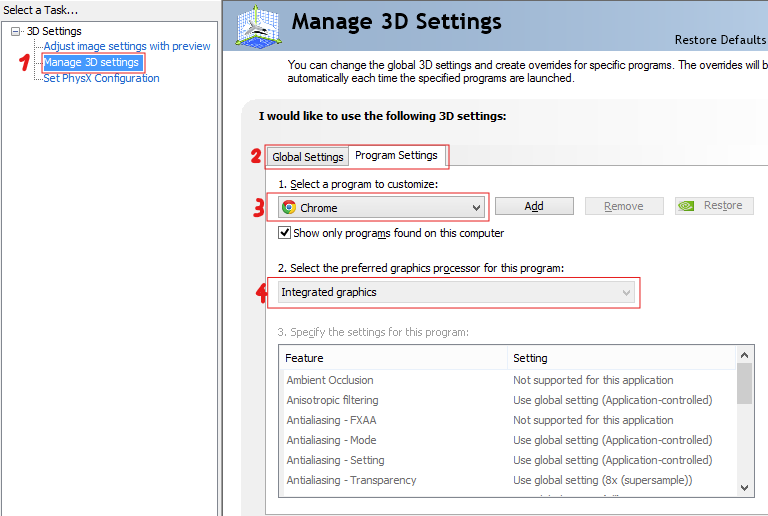Click the Add button

click(534, 206)
